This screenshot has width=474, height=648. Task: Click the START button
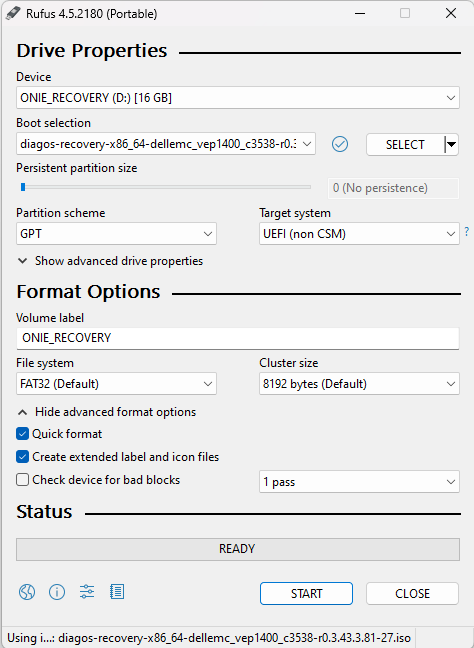[306, 594]
